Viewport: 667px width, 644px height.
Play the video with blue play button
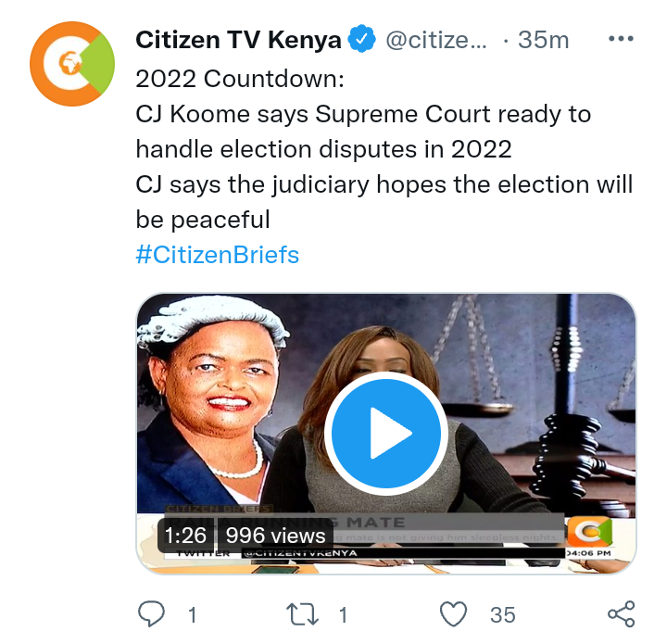386,433
